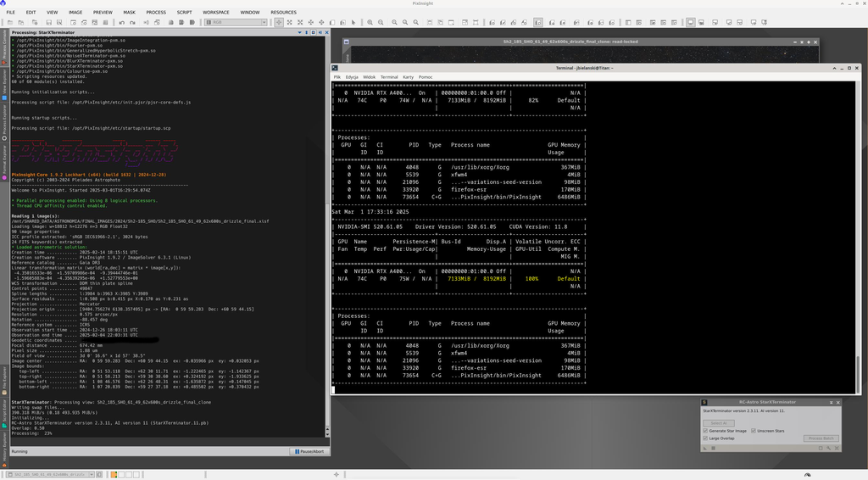Select the Readout mode crosshair tool
The height and width of the screenshot is (480, 868).
(278, 22)
